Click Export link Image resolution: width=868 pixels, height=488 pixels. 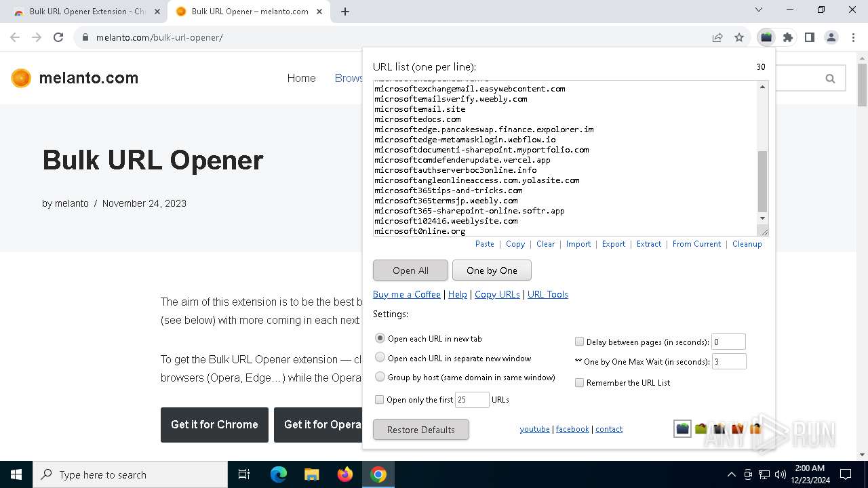tap(614, 244)
